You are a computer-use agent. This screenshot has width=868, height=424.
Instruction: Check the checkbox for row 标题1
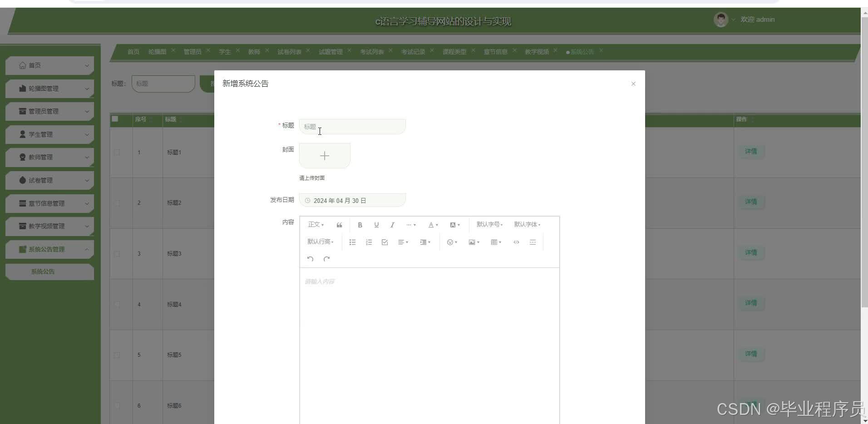click(117, 153)
